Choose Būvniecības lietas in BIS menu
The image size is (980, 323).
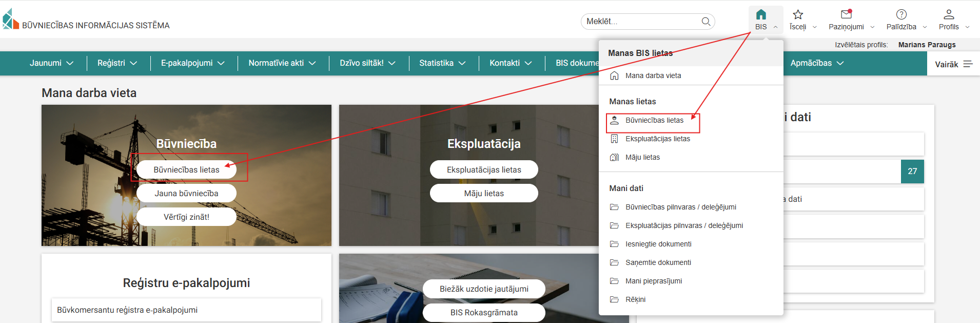click(654, 120)
